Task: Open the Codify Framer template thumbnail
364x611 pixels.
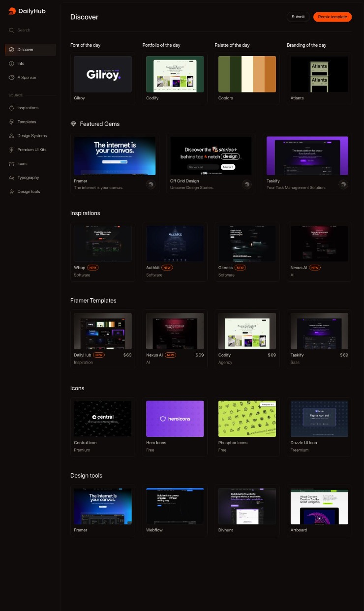Action: click(x=247, y=331)
